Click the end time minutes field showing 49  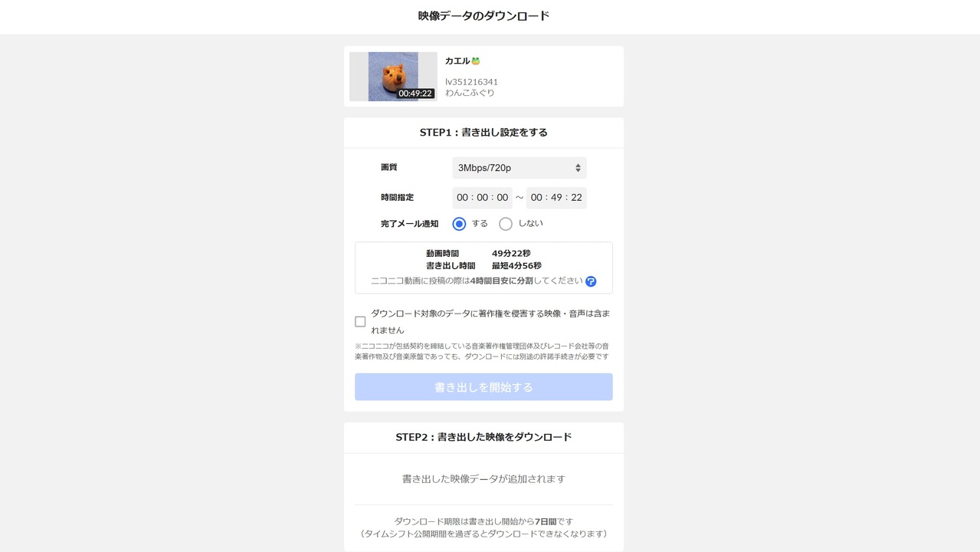tap(556, 198)
